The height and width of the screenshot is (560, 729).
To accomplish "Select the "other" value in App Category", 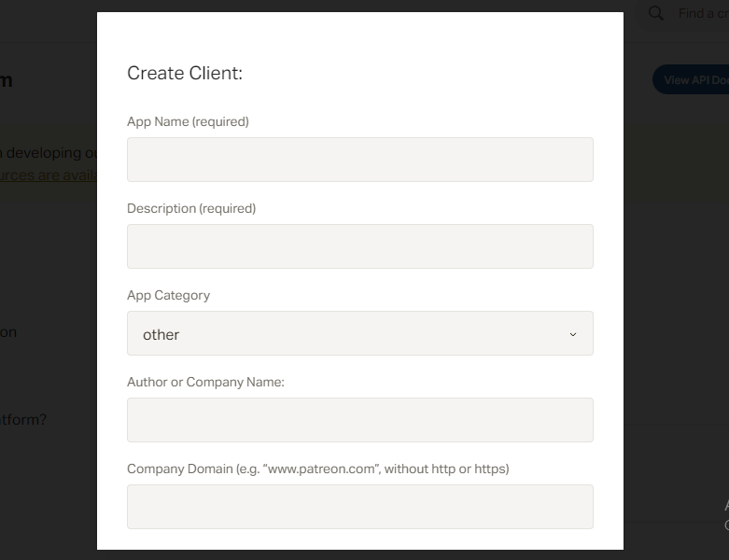I will coord(161,334).
